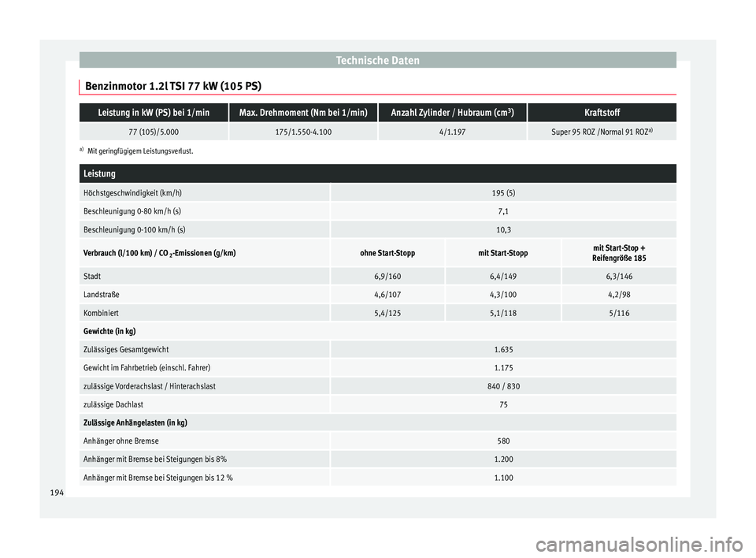The image size is (756, 558).
Task: Select the Landstraße value '4,6/107'
Action: coord(387,295)
